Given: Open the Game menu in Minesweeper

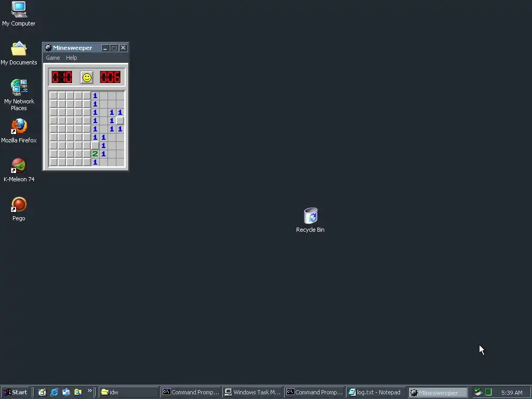Looking at the screenshot, I should coord(53,58).
